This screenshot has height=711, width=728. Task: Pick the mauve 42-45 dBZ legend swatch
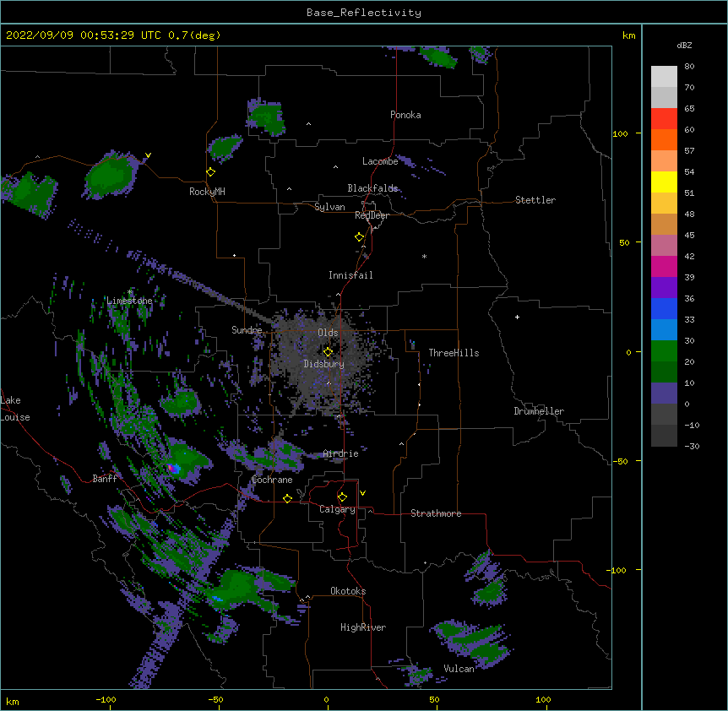pyautogui.click(x=664, y=245)
